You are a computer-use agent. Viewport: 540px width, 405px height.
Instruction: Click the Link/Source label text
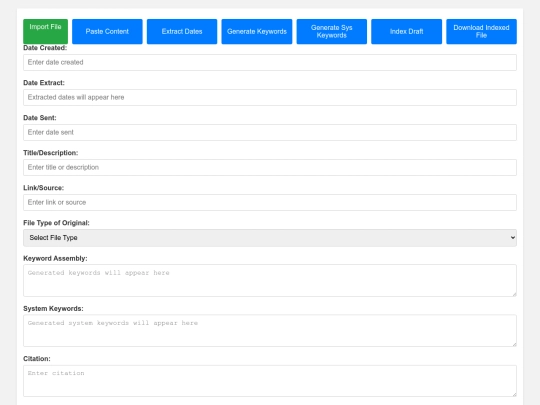point(43,188)
